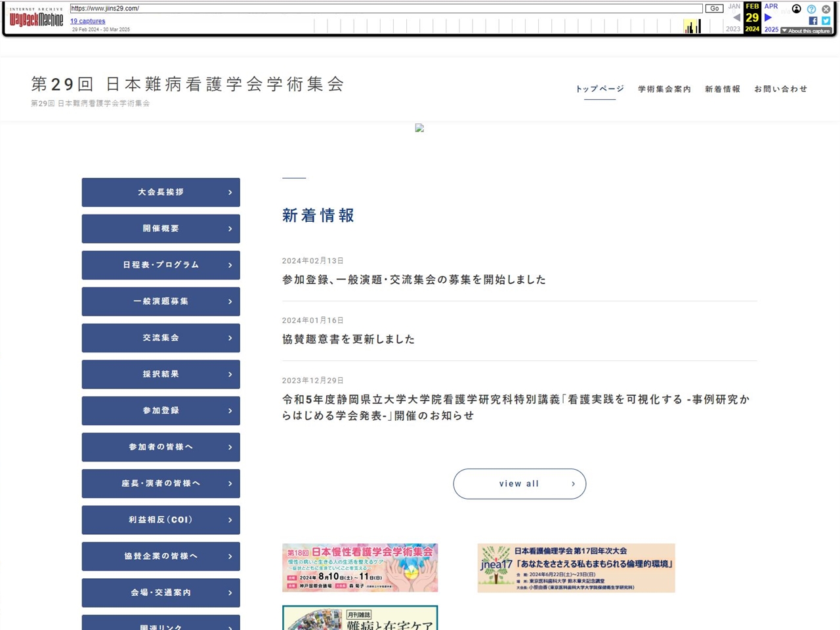Viewport: 840px width, 630px height.
Task: Open the Wayback Machine user account icon
Action: [x=796, y=9]
